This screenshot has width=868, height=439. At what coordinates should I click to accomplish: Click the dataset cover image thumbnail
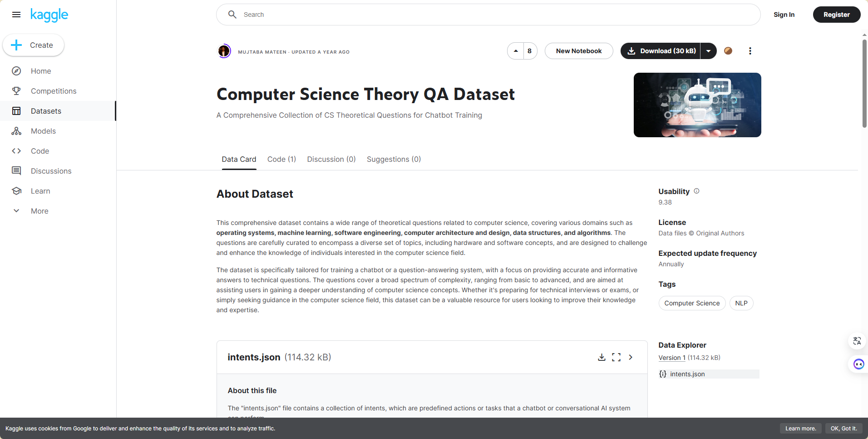(697, 105)
